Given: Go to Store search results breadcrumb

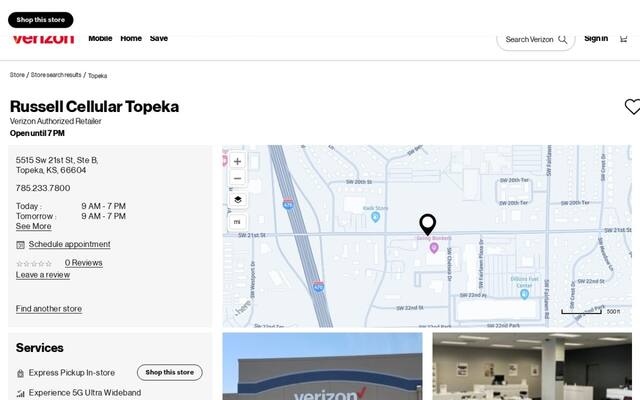Looking at the screenshot, I should coord(56,75).
